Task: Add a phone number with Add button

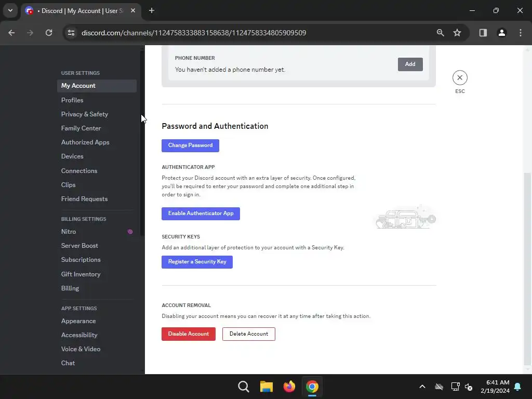Action: (x=410, y=64)
